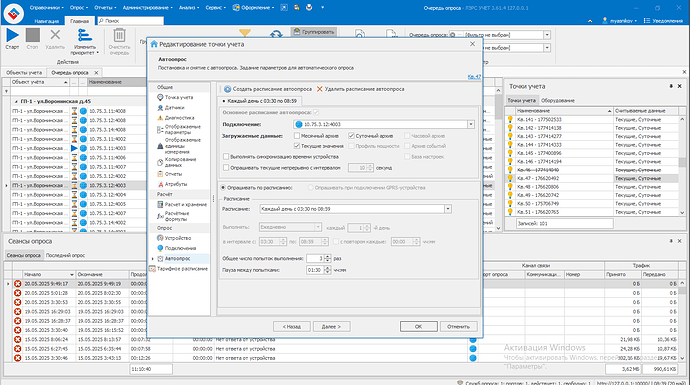Enable Выполнять синхронизацию времени устройства
The image size is (690, 385).
pos(226,156)
